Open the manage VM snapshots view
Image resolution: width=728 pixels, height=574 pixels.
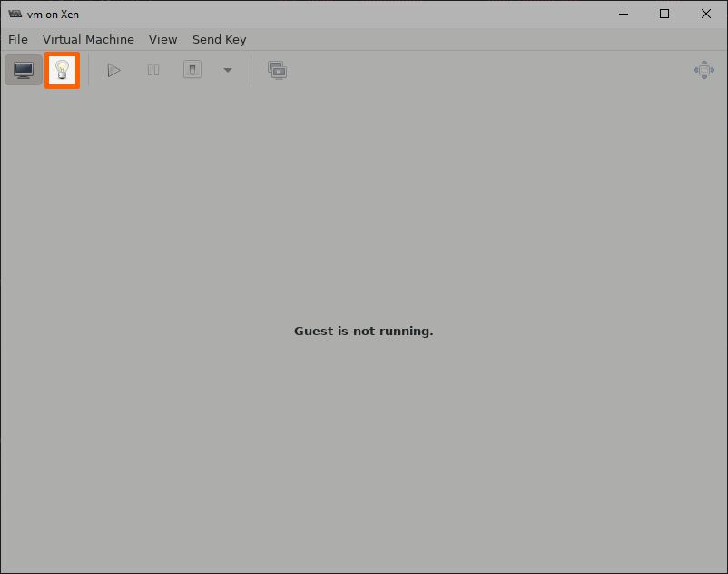pyautogui.click(x=277, y=70)
